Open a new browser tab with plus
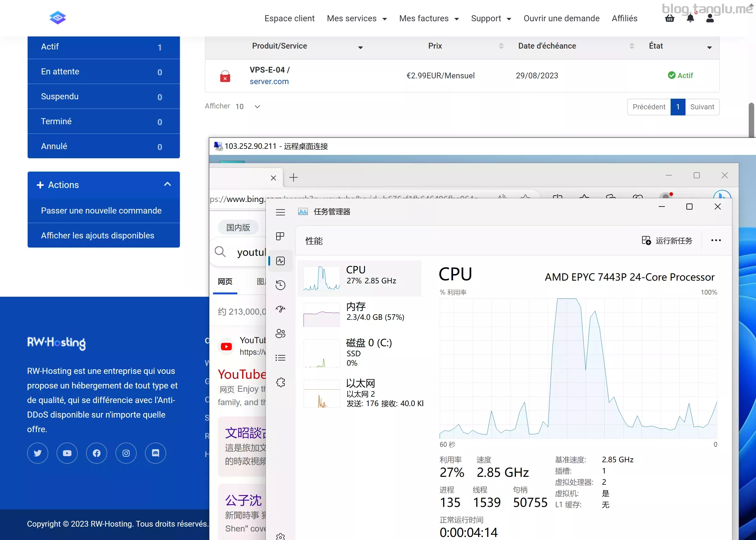The width and height of the screenshot is (756, 540). (x=293, y=177)
